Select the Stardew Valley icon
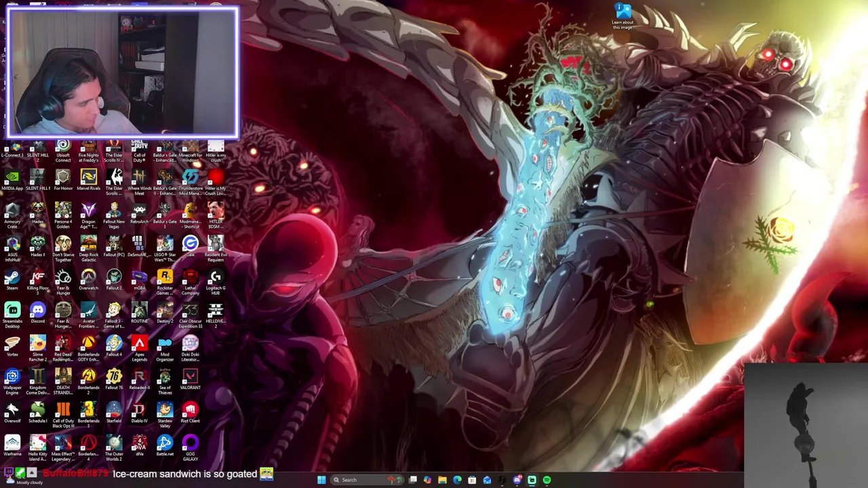This screenshot has height=488, width=868. click(165, 415)
